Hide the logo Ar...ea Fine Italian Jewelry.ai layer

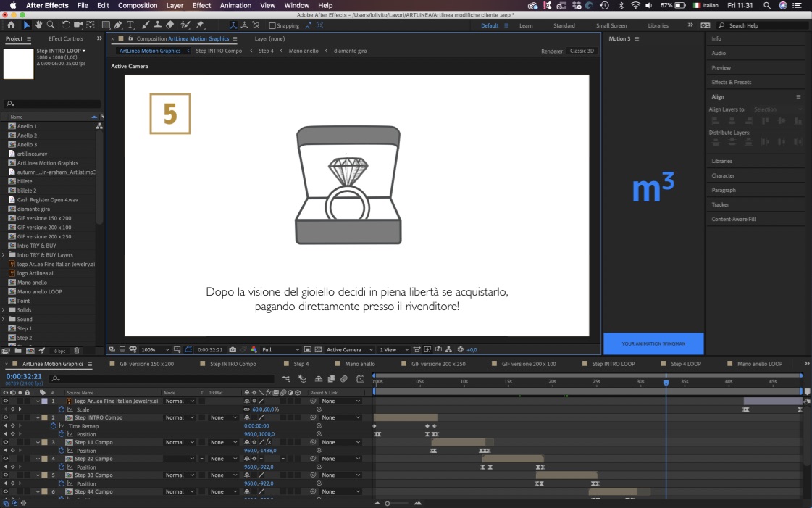click(x=5, y=401)
